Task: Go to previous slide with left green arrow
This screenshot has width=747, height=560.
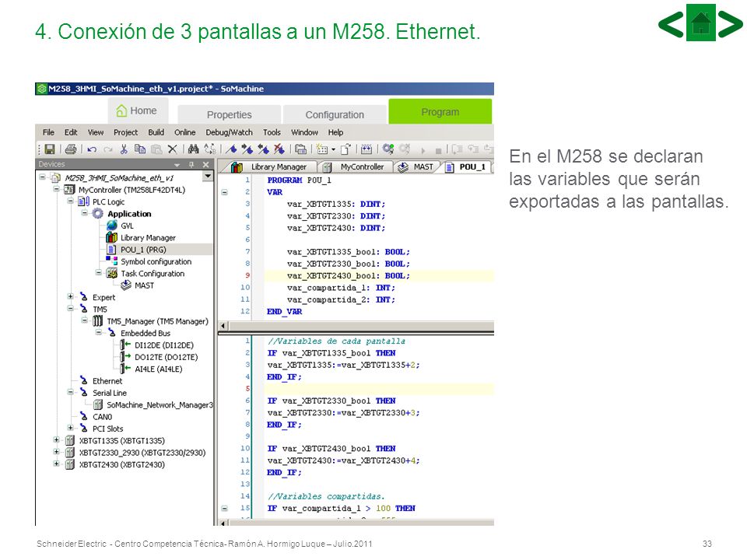Action: pos(672,24)
